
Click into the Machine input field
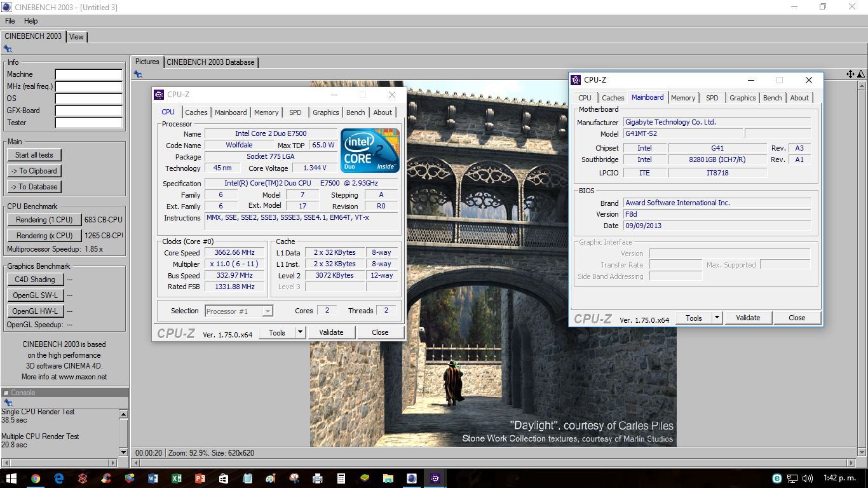click(x=89, y=74)
